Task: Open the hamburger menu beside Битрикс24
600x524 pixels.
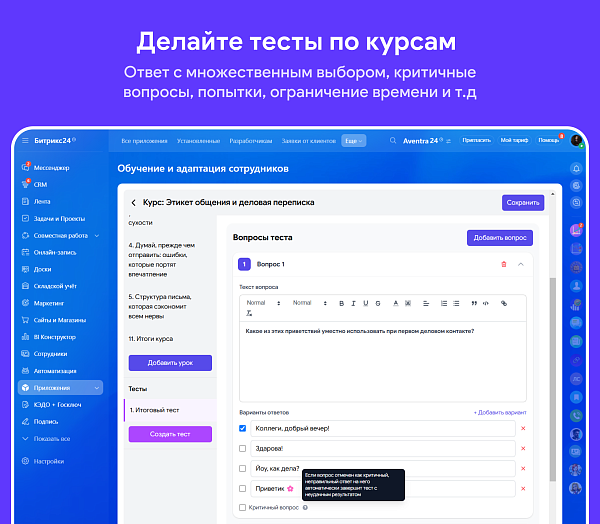Action: coord(25,140)
